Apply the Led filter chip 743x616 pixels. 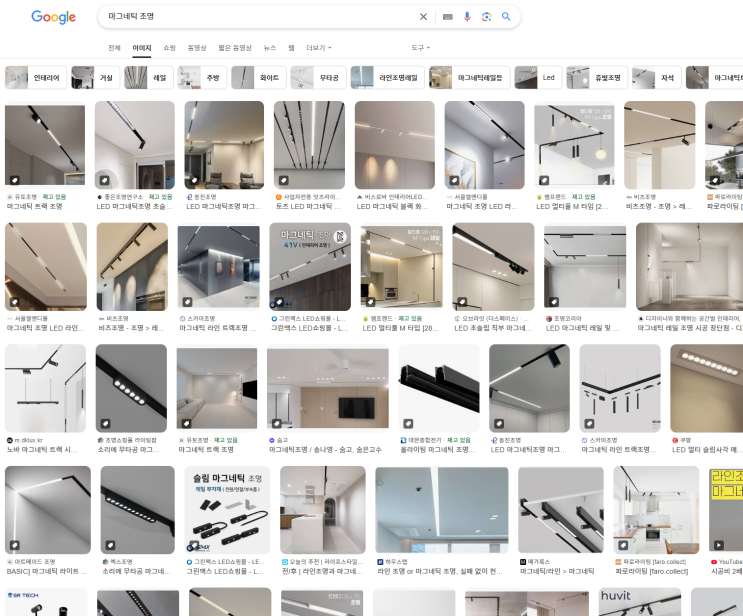(538, 78)
